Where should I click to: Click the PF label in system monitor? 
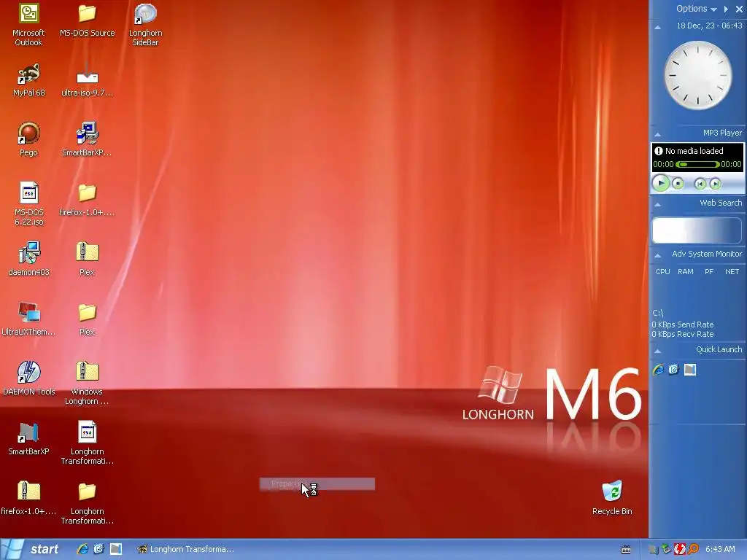coord(709,271)
